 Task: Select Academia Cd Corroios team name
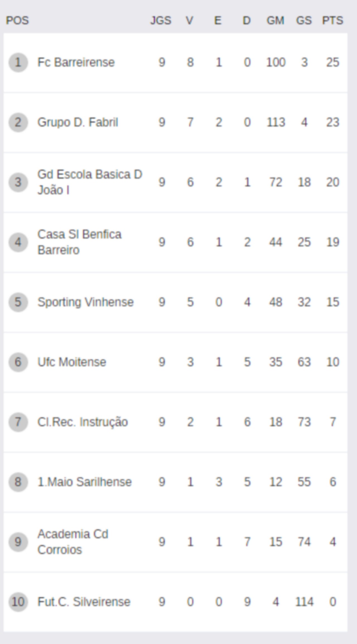tap(73, 542)
